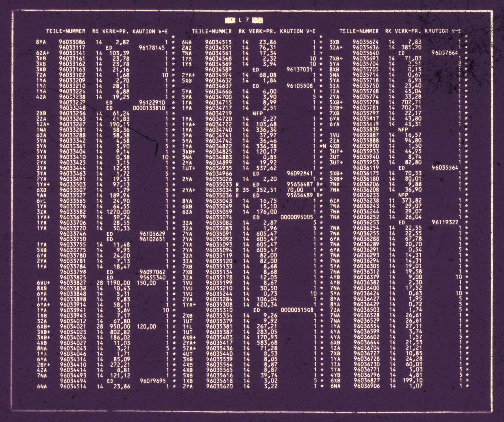504x422 pixels.
Task: Select part number 96035199
Action: (219, 283)
